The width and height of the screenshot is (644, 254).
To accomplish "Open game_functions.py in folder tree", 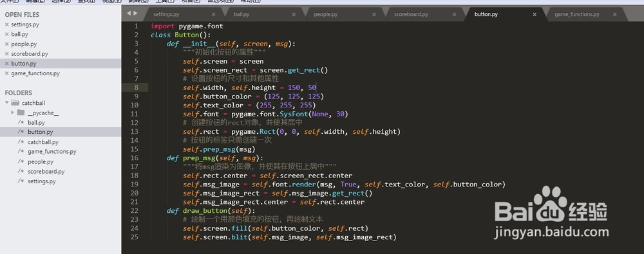I will pos(52,151).
